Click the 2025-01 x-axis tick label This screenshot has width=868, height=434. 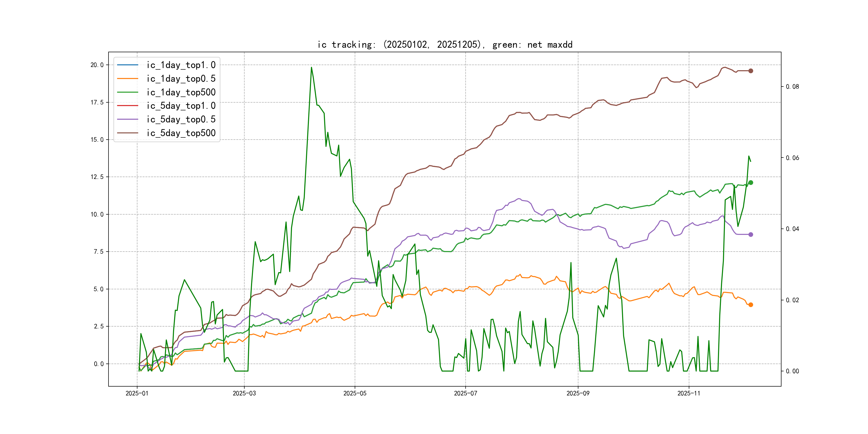pyautogui.click(x=137, y=393)
